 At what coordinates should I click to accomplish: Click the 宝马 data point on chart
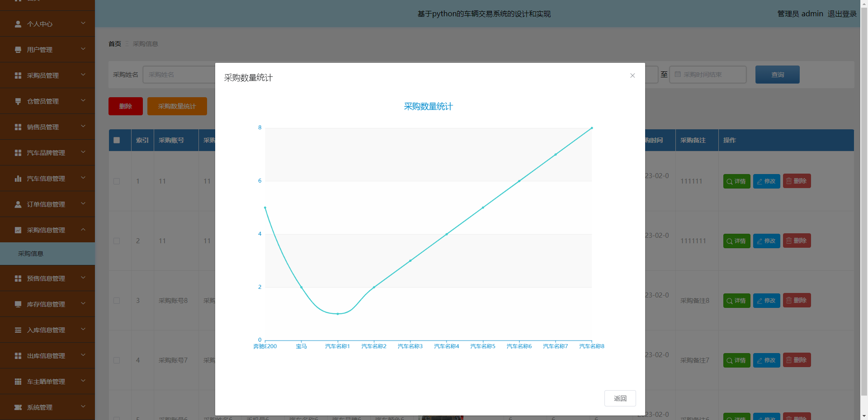point(302,287)
